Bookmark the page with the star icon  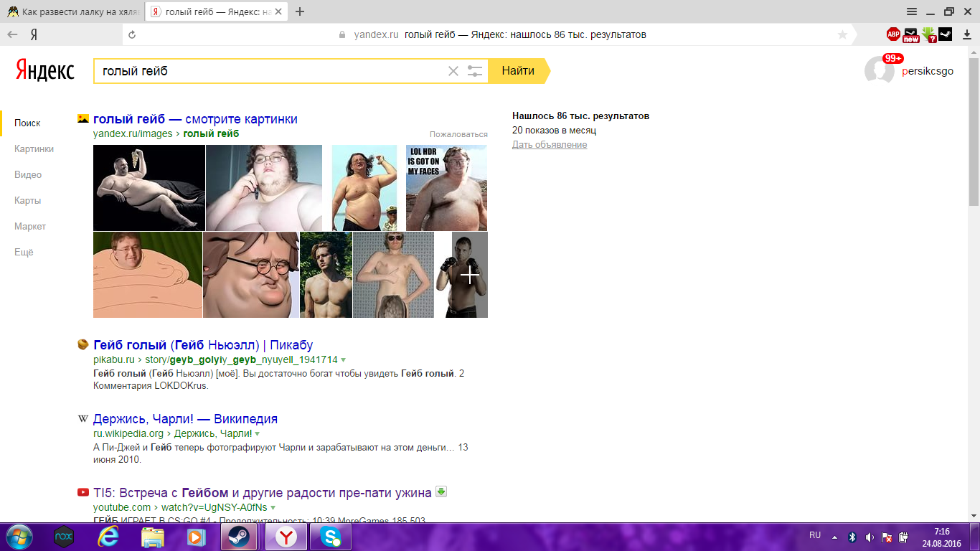843,34
